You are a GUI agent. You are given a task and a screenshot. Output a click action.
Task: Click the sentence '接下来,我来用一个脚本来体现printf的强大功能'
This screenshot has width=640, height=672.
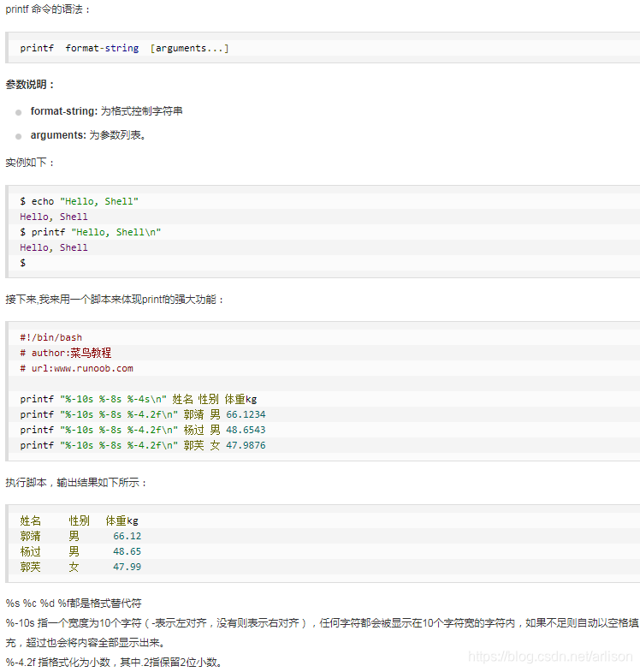pos(115,299)
